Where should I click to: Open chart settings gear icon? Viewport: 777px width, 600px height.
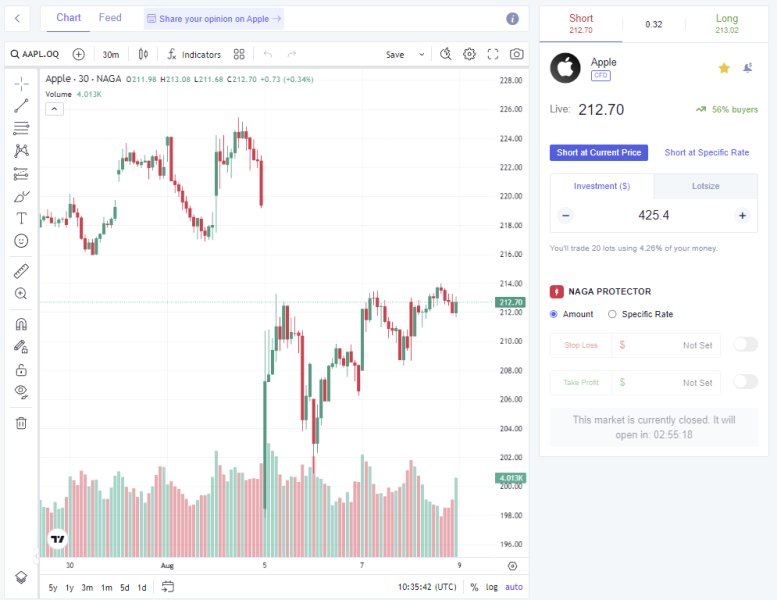(469, 54)
